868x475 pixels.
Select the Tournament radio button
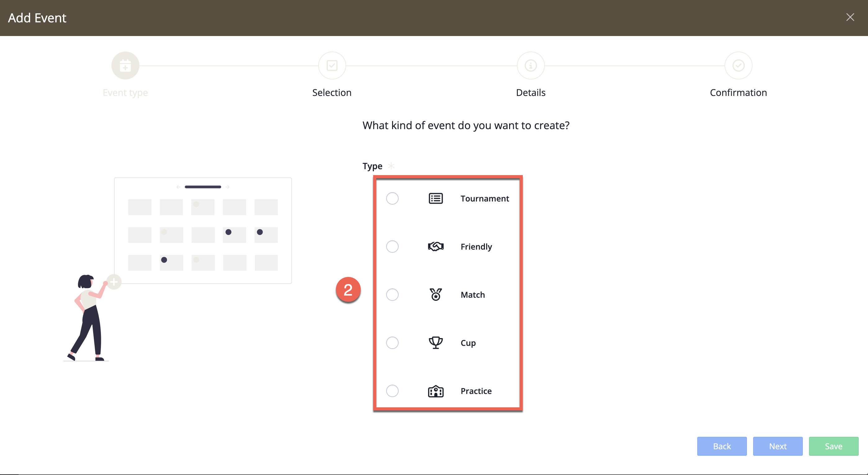(x=392, y=198)
